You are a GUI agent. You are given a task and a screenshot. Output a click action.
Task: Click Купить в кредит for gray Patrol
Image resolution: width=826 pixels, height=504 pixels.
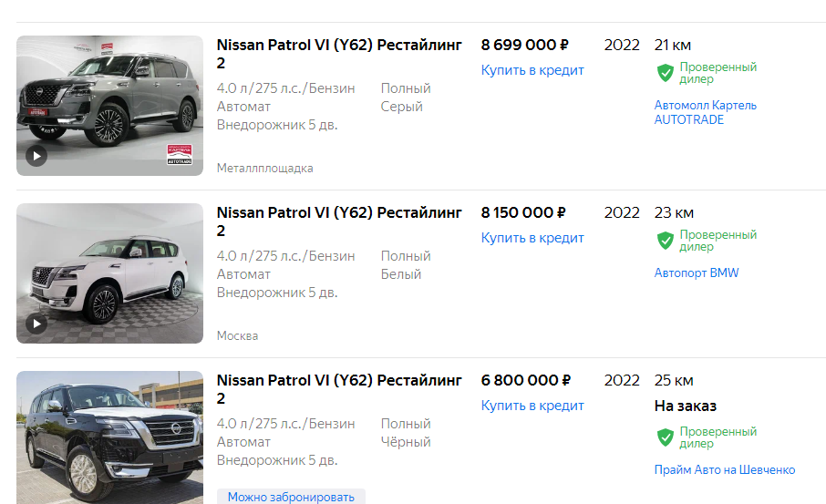[532, 70]
